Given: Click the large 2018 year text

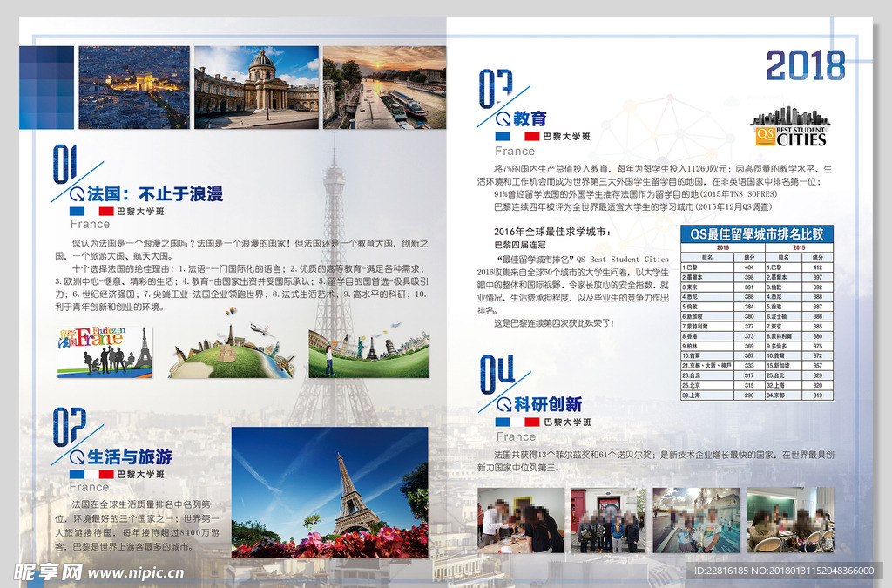Looking at the screenshot, I should (x=806, y=65).
